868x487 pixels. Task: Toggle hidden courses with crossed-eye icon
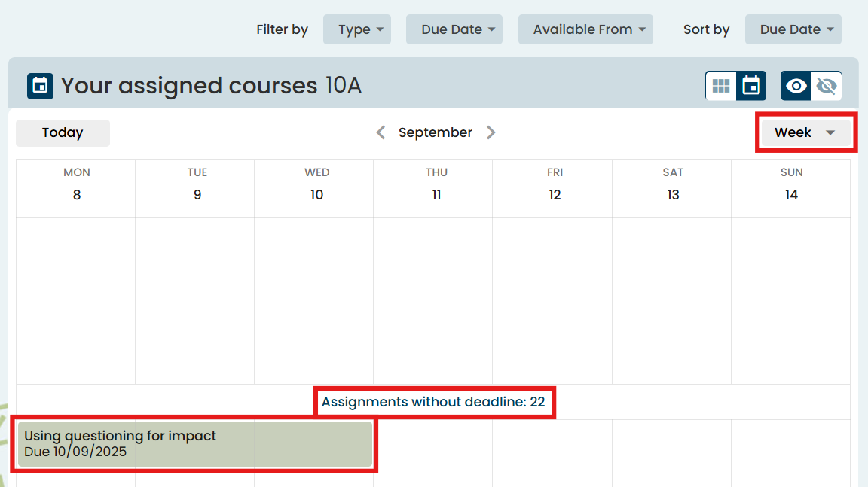(827, 86)
